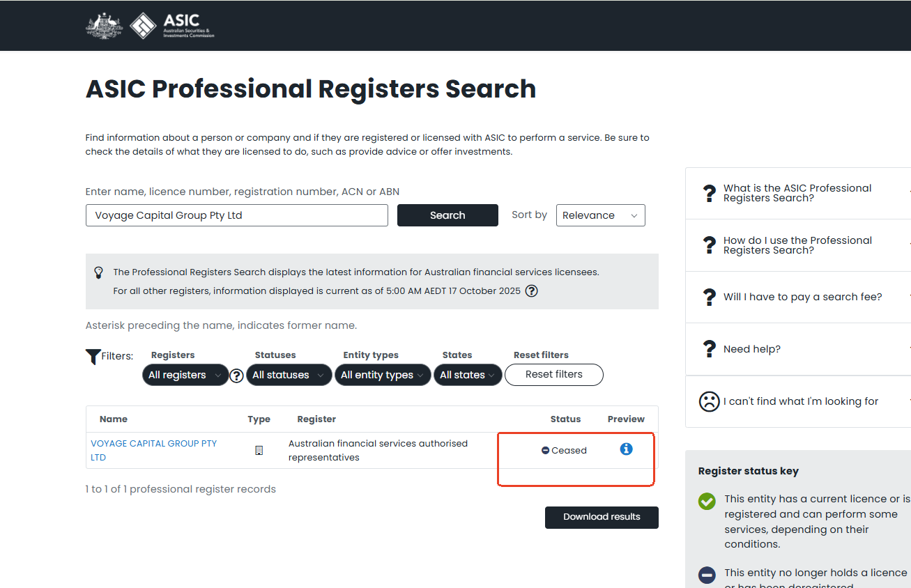Click the filter funnel icon
911x588 pixels.
(93, 357)
